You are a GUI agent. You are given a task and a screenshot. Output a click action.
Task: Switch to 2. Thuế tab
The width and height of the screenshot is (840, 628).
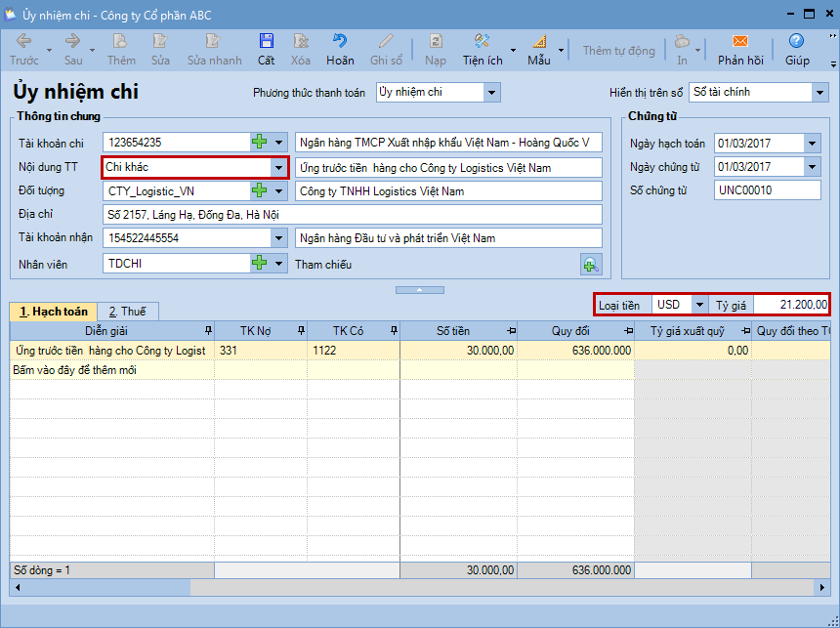click(x=128, y=312)
